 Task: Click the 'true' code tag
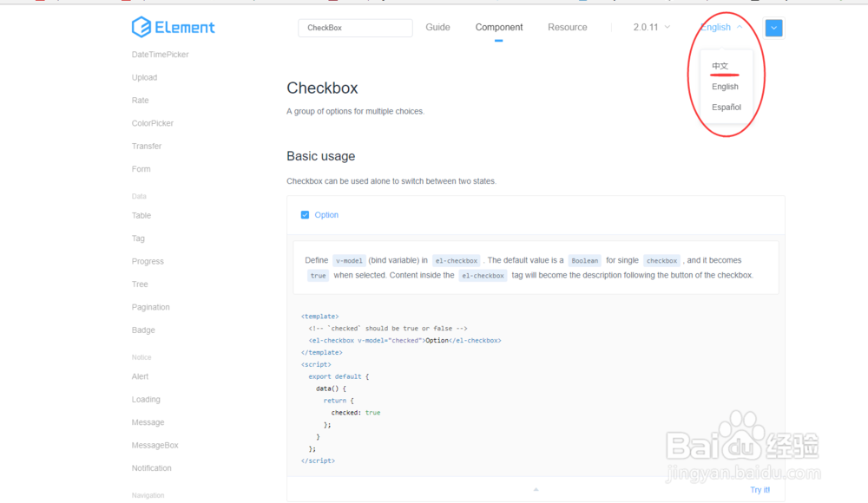pos(319,276)
